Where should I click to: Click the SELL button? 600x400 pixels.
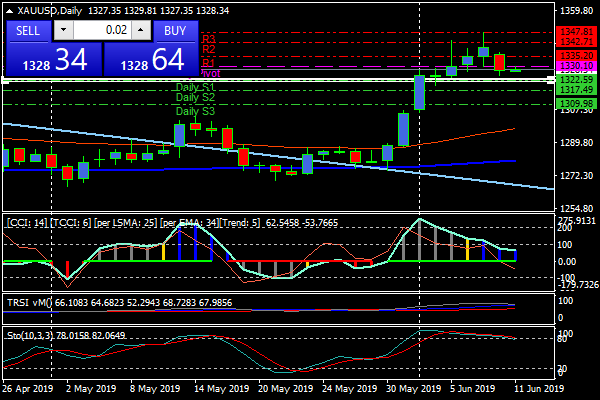tap(28, 30)
